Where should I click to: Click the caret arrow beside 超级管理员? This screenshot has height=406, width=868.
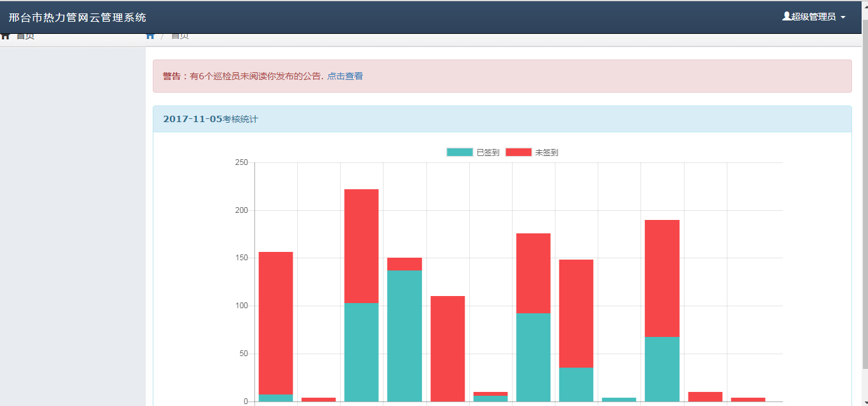click(843, 17)
